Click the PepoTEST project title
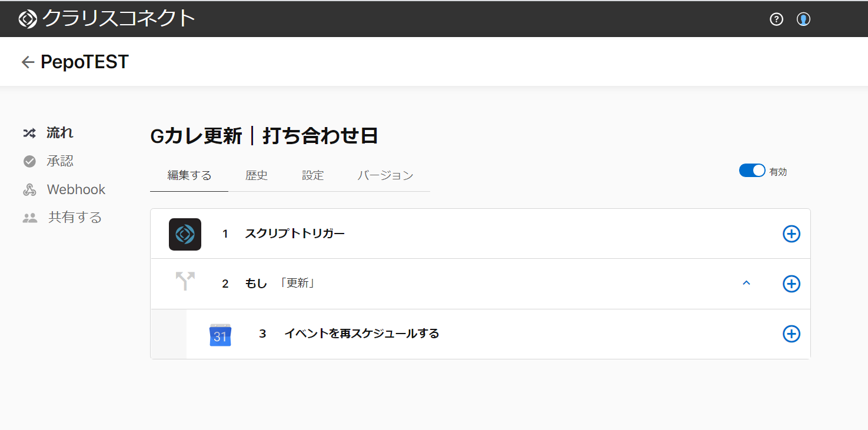868x430 pixels. 85,62
